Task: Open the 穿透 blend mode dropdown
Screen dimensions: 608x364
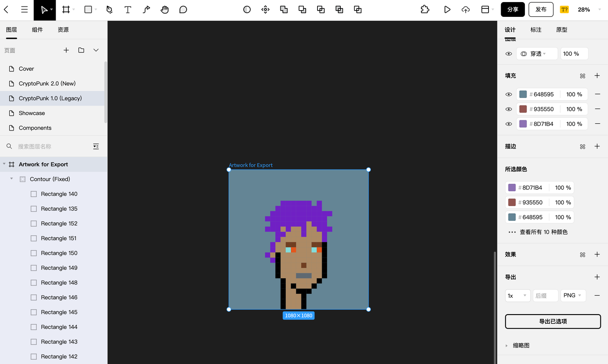Action: [x=537, y=54]
